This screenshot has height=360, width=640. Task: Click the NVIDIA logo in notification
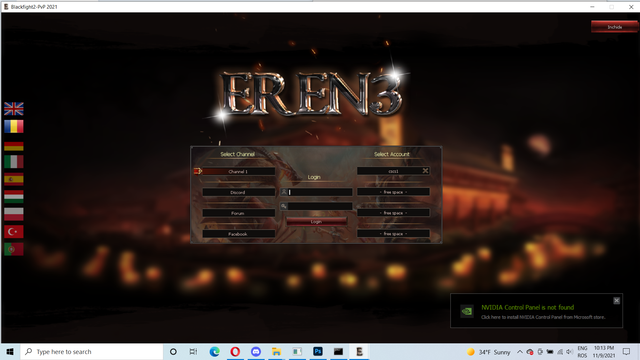(467, 311)
